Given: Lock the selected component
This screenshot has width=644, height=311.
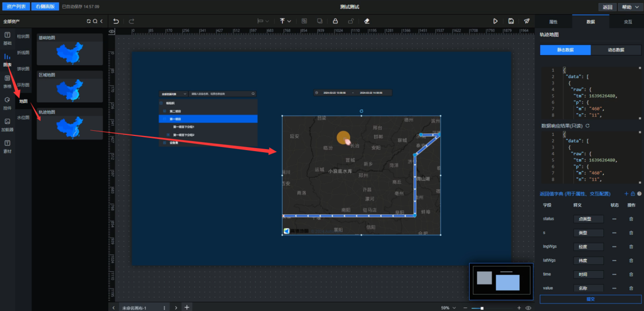Looking at the screenshot, I should click(x=335, y=21).
